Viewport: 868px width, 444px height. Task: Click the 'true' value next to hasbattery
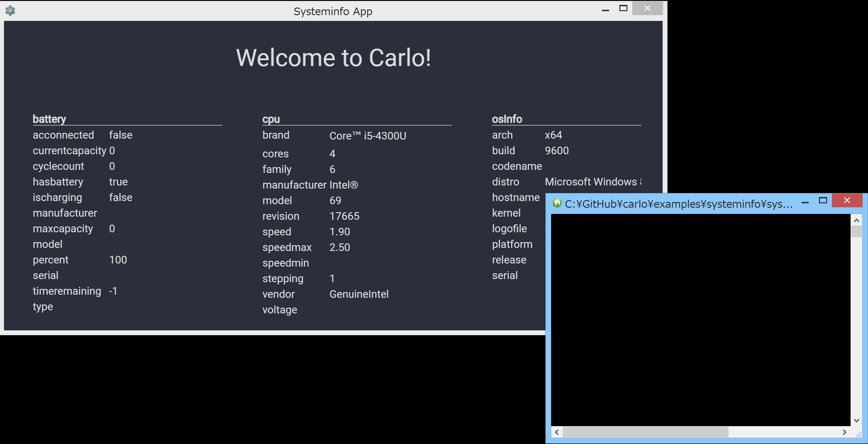pyautogui.click(x=119, y=182)
